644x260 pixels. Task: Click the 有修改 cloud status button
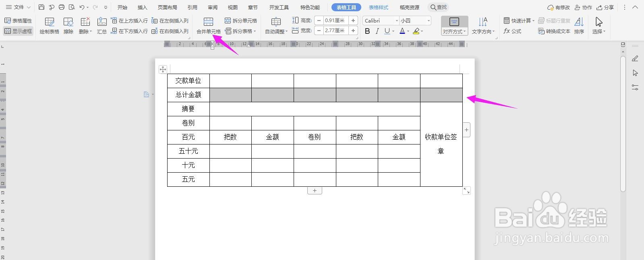pos(559,7)
